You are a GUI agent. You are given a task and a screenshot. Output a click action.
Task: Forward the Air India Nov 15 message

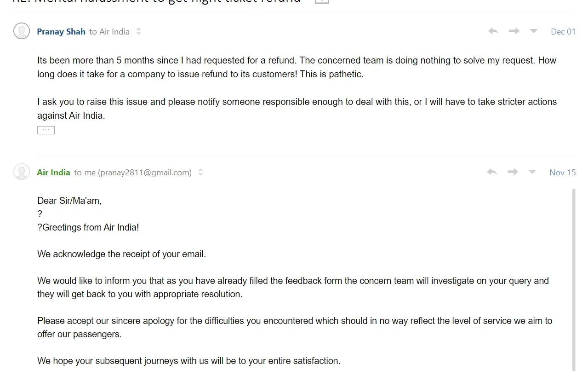[513, 172]
